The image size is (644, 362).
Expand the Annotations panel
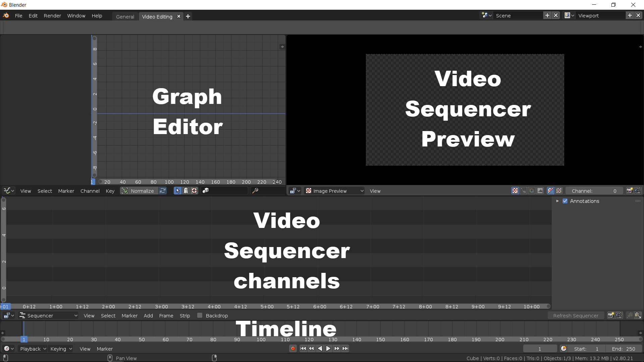click(557, 201)
